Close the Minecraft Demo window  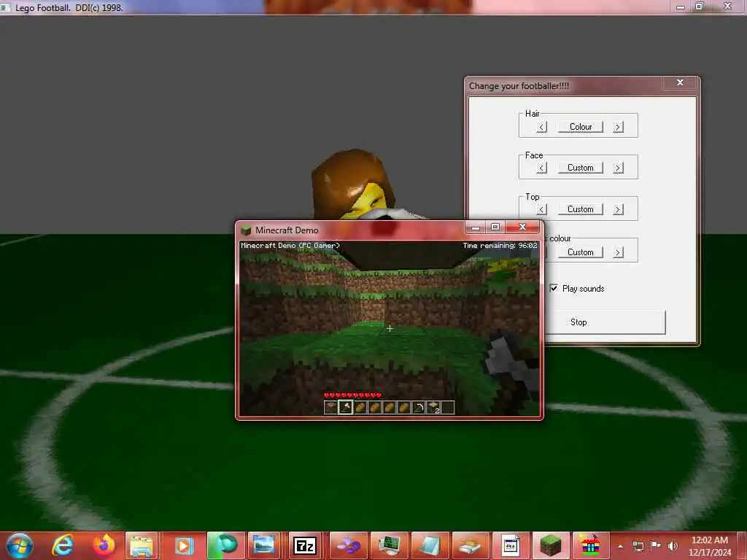[x=522, y=227]
